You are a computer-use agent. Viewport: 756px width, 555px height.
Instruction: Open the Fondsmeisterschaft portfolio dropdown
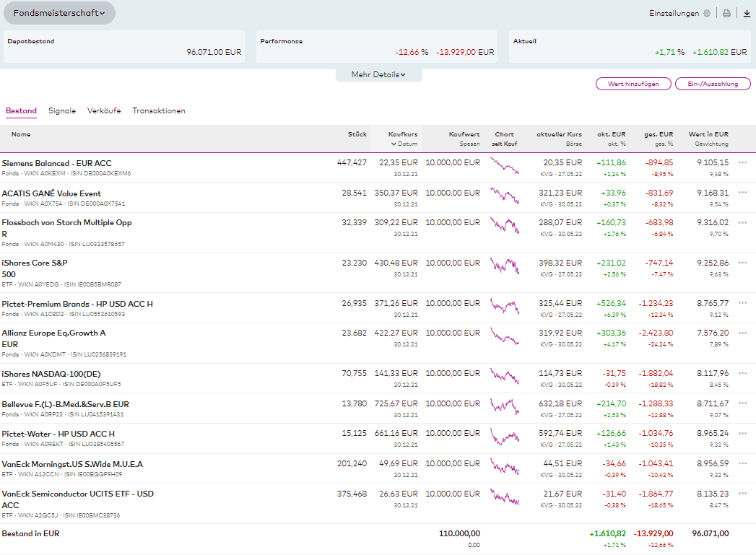click(x=59, y=13)
